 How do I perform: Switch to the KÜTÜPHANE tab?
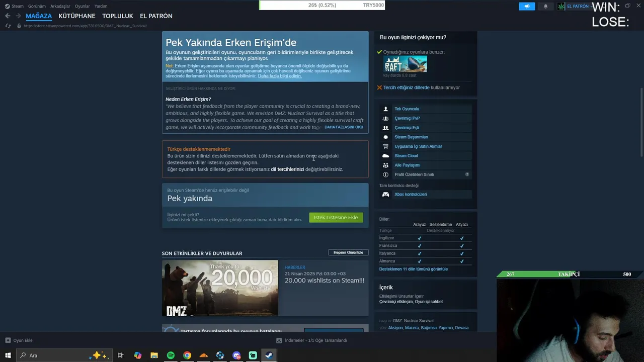point(77,16)
